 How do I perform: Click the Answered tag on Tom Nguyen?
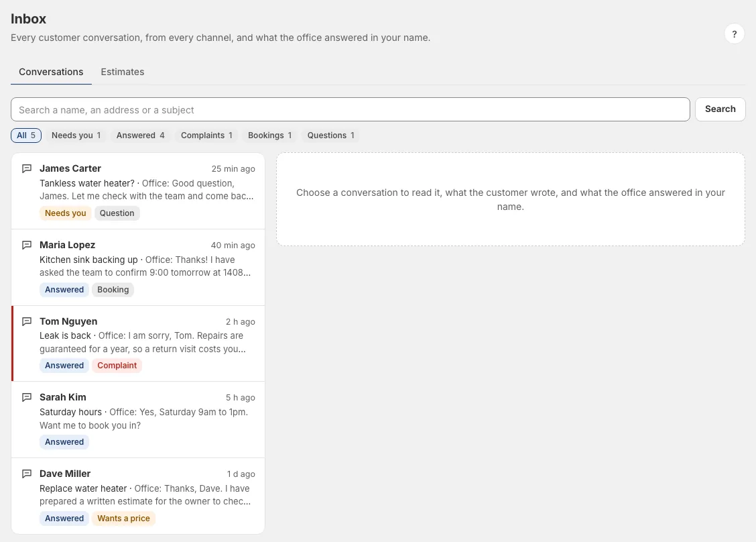point(64,366)
